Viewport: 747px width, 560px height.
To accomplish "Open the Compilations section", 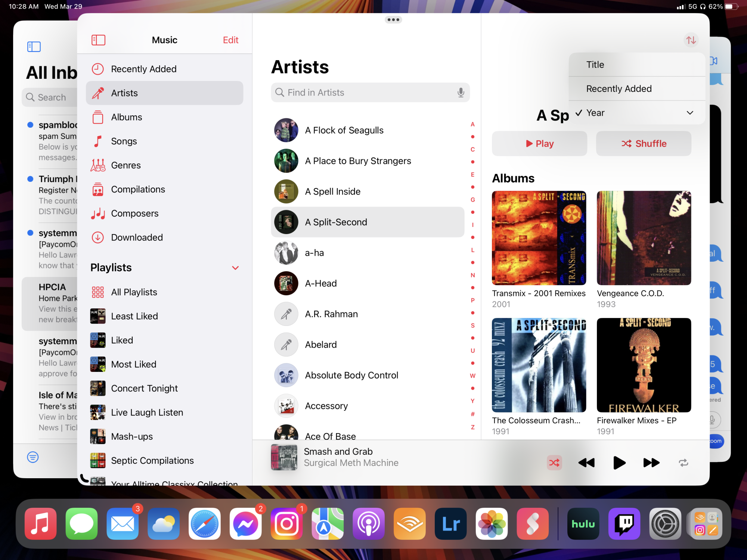I will (164, 189).
